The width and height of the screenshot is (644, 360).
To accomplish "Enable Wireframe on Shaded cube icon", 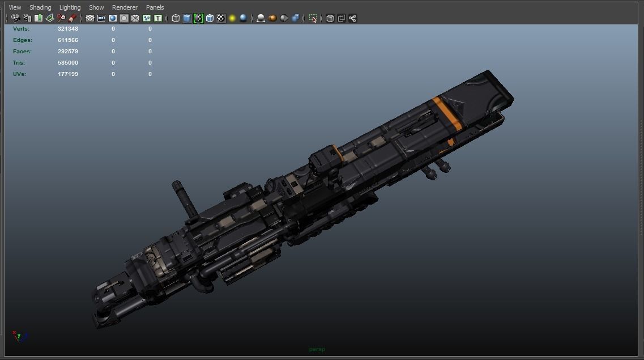I will pyautogui.click(x=210, y=18).
